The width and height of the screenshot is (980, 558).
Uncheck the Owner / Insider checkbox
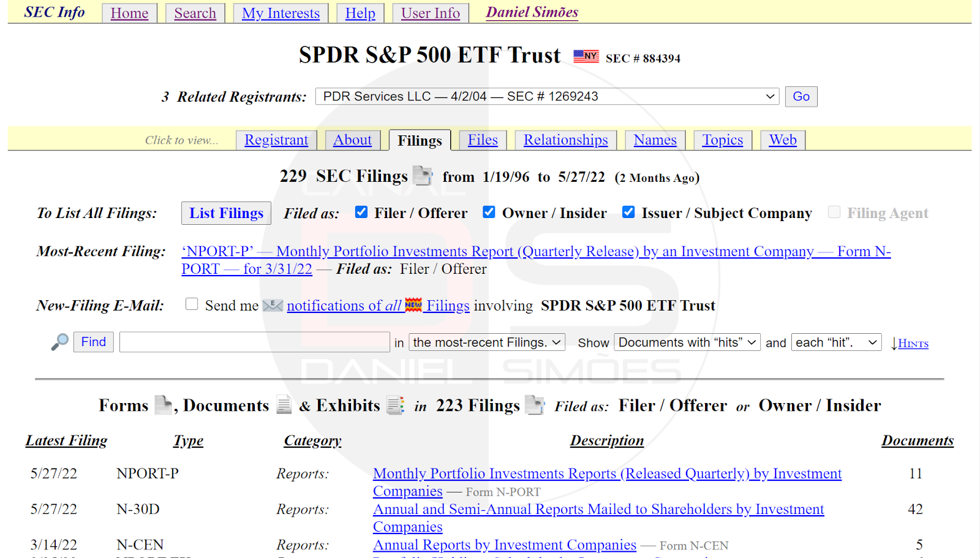(489, 212)
